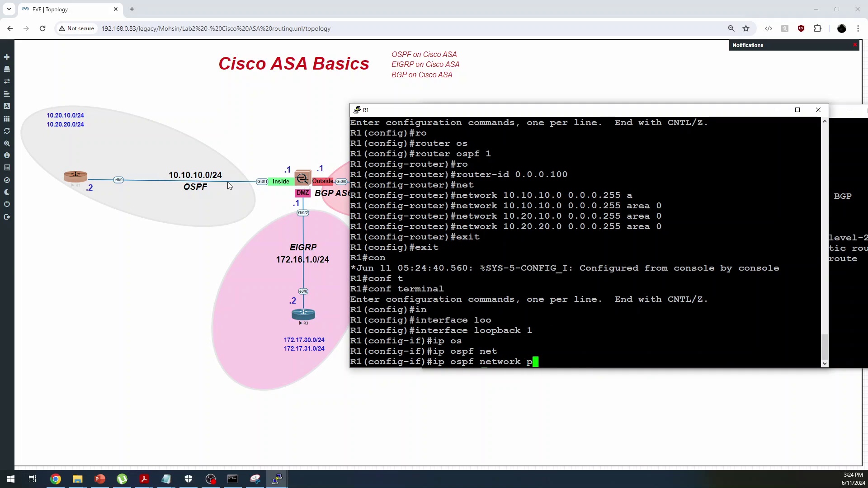Open Configured objects text icon in sidebar

click(x=7, y=106)
